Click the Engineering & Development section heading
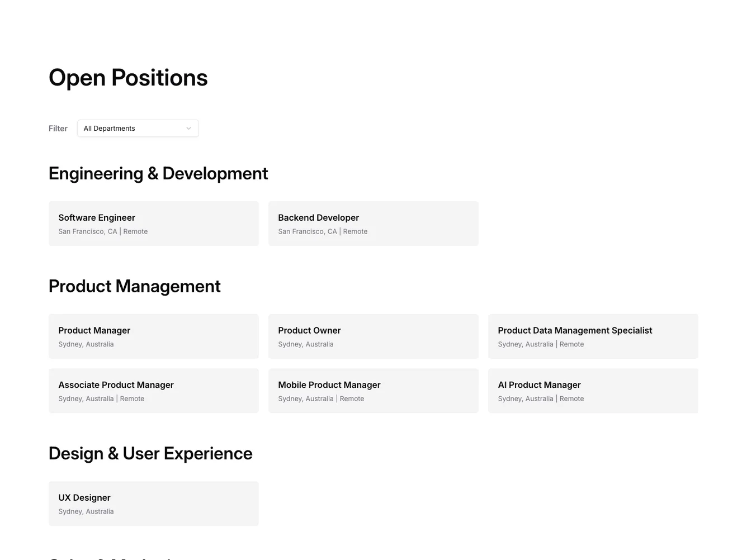 (158, 173)
